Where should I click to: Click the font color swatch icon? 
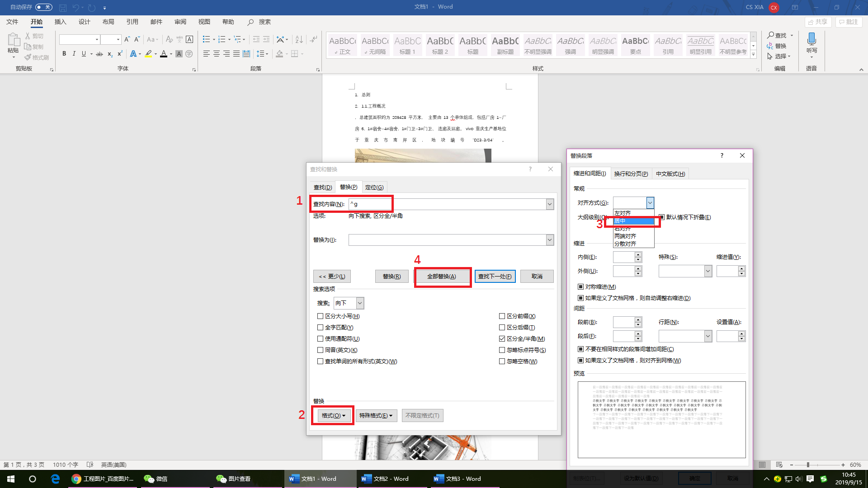(164, 54)
